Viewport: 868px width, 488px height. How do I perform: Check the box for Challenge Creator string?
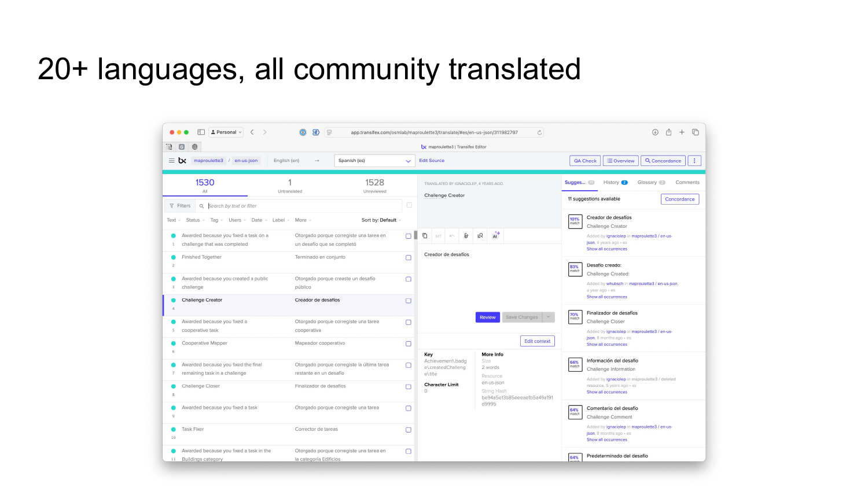click(409, 301)
